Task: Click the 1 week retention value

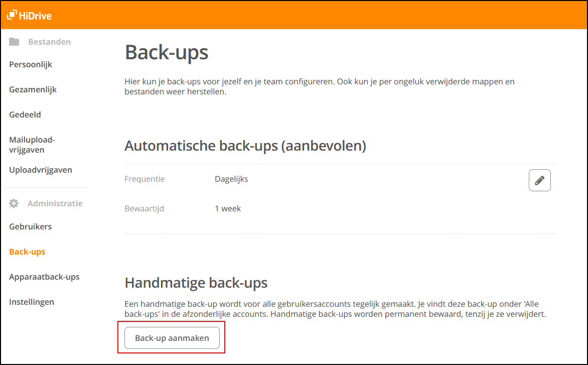Action: (x=228, y=208)
